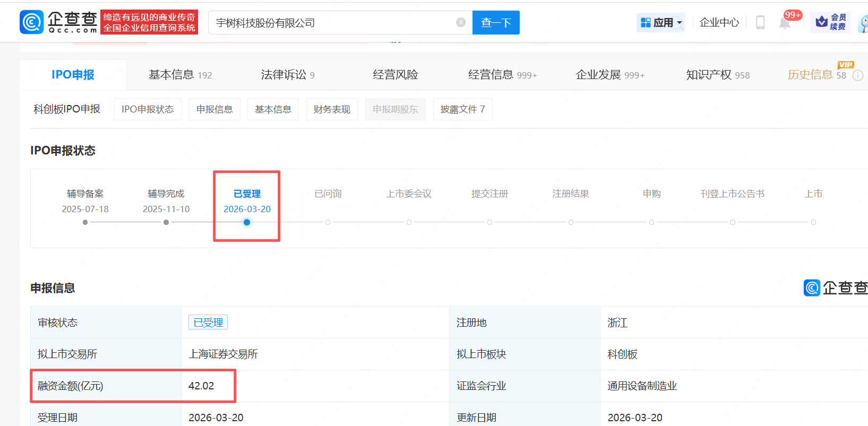Click the info icon beside 历史信息
The width and height of the screenshot is (868, 426).
tap(857, 75)
